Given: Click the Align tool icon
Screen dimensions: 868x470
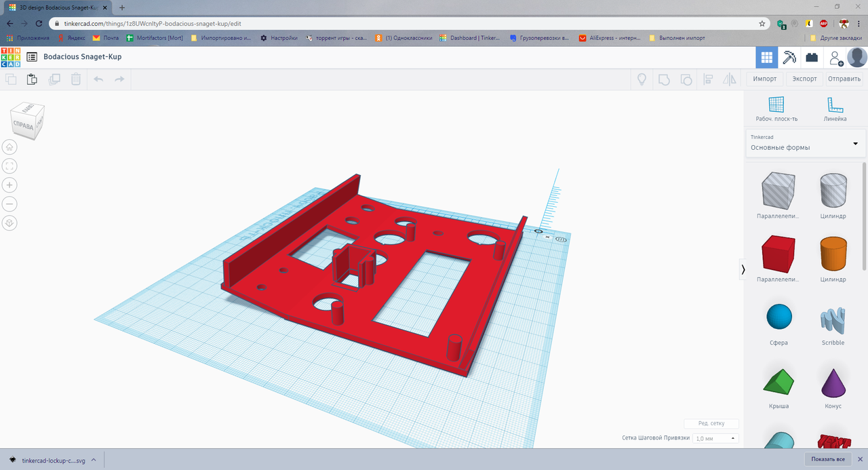Looking at the screenshot, I should coord(708,79).
